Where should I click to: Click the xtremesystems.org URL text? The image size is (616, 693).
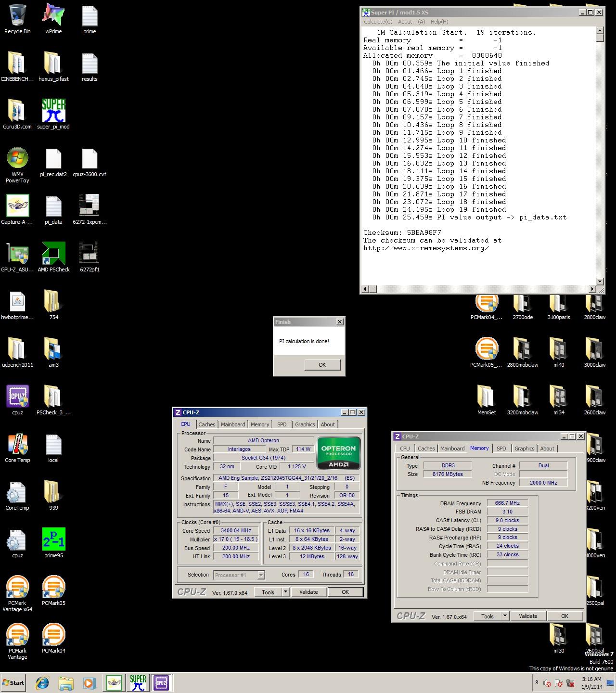[x=426, y=248]
